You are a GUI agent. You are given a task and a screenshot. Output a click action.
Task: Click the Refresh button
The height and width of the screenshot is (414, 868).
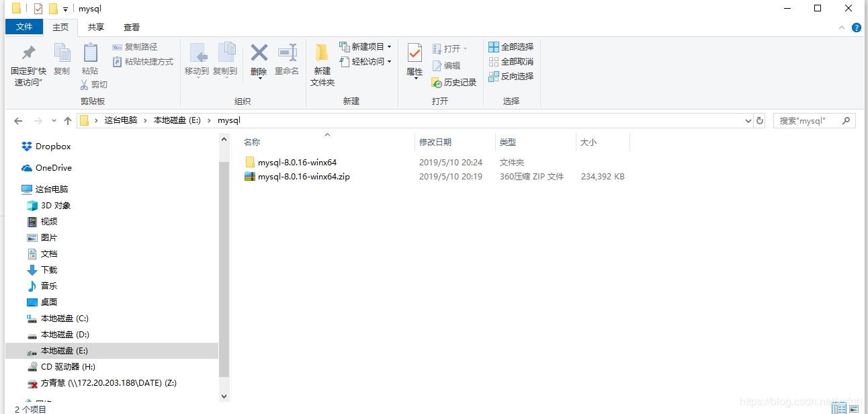(760, 121)
